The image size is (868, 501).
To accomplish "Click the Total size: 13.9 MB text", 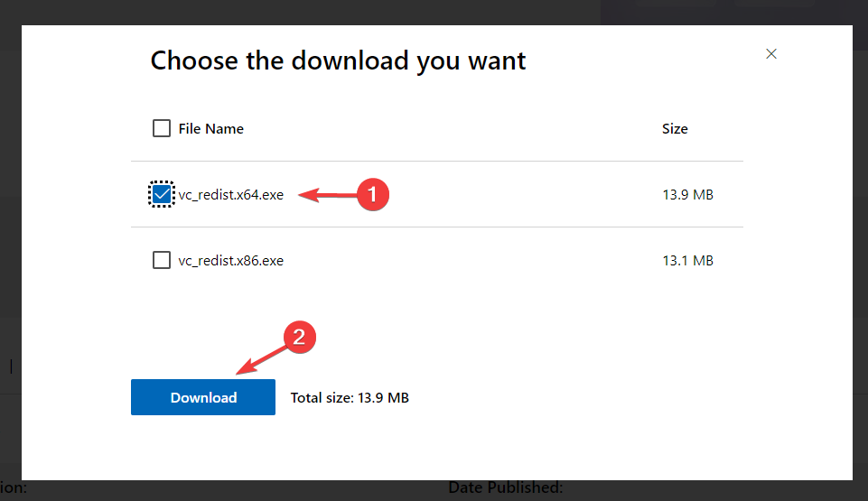I will click(x=350, y=397).
